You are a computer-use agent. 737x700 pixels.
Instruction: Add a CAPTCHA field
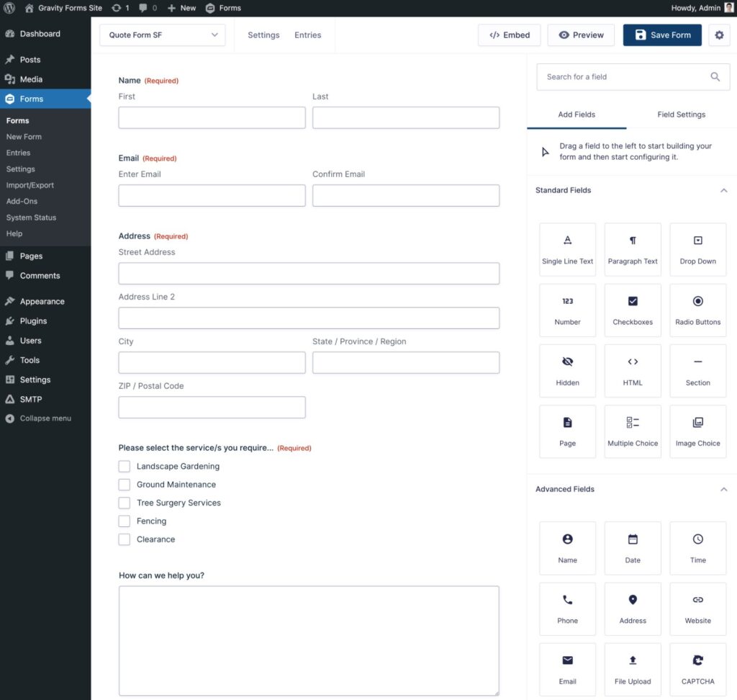click(697, 670)
